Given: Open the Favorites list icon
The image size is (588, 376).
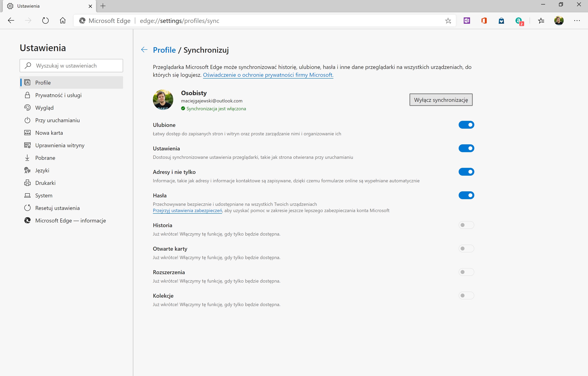Looking at the screenshot, I should (541, 21).
